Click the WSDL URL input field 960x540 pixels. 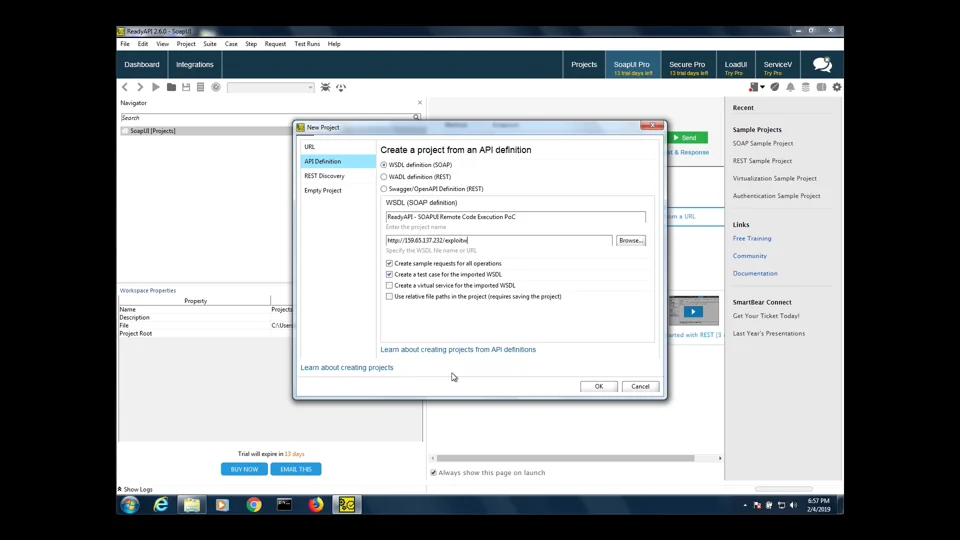click(x=499, y=241)
